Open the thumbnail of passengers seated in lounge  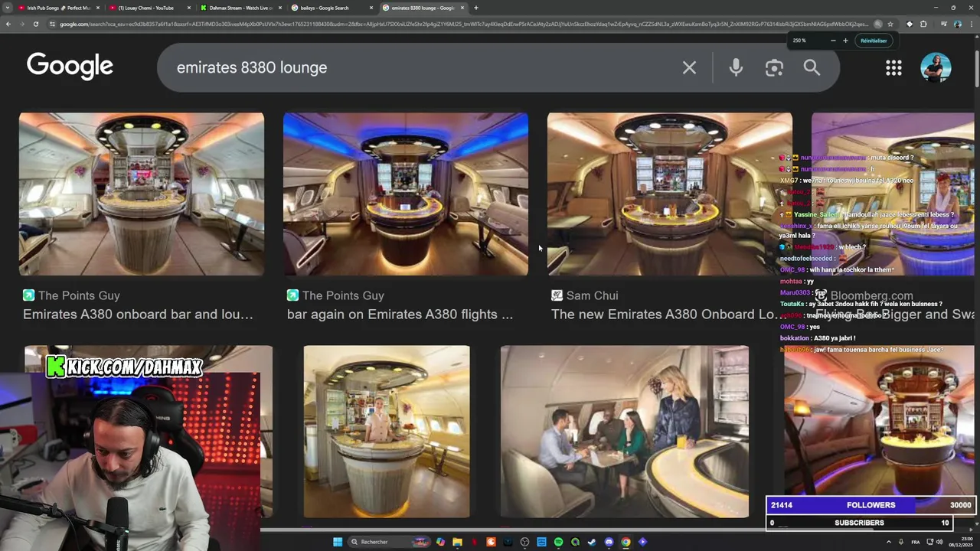point(625,432)
